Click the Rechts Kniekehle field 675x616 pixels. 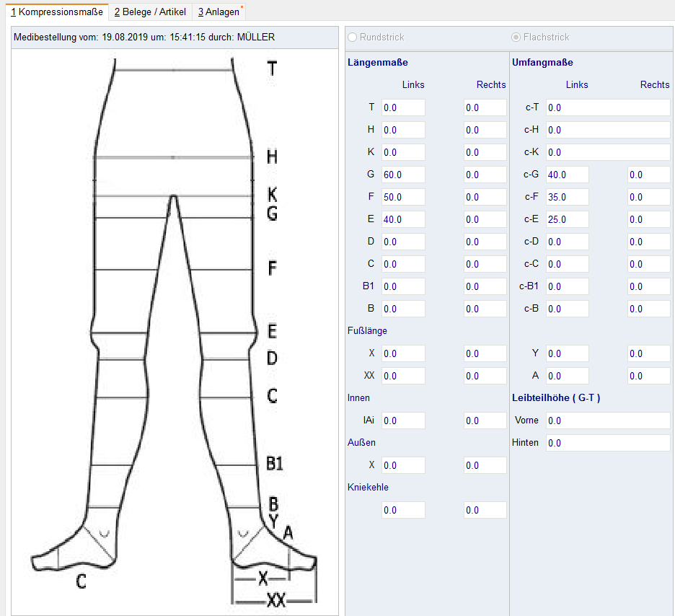(485, 510)
